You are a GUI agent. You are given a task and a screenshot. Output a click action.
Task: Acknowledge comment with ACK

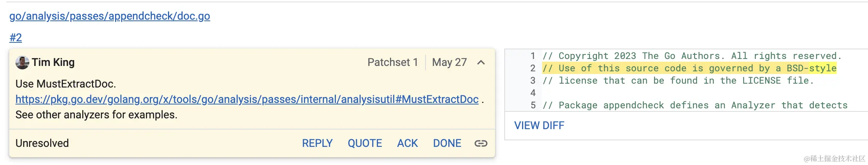(x=407, y=143)
